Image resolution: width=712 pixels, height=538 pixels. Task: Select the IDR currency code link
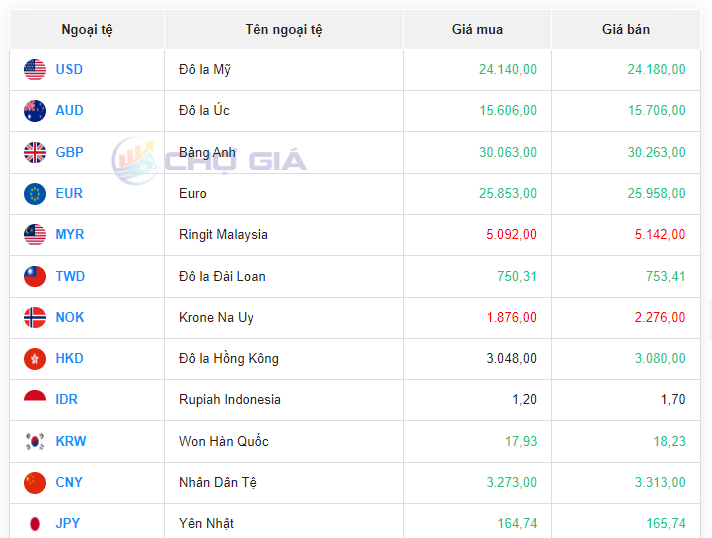66,400
